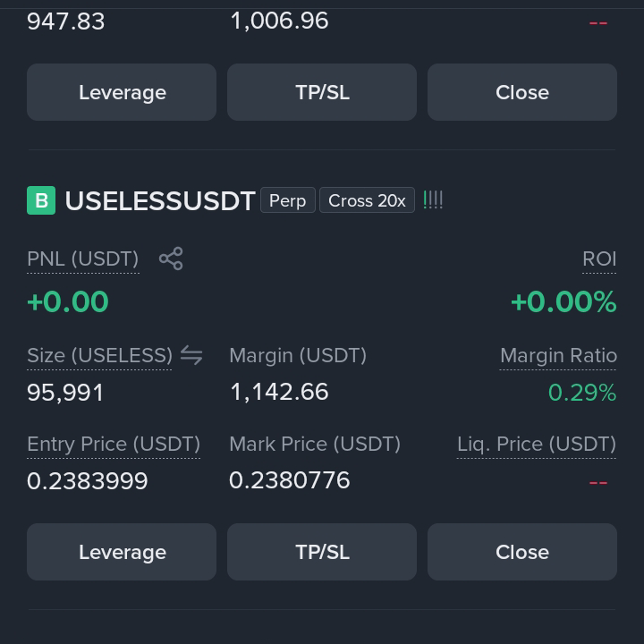Click the upper position's TP/SL button

pos(322,92)
